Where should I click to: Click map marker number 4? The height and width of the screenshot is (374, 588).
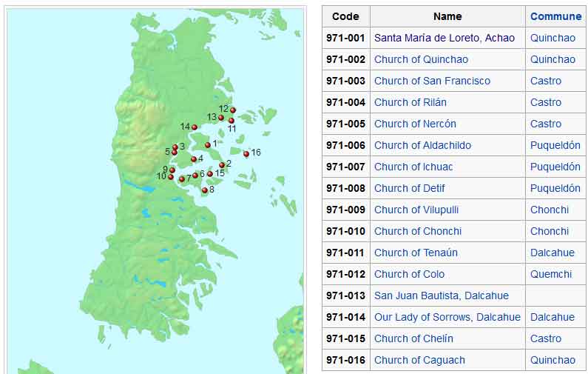(x=194, y=159)
